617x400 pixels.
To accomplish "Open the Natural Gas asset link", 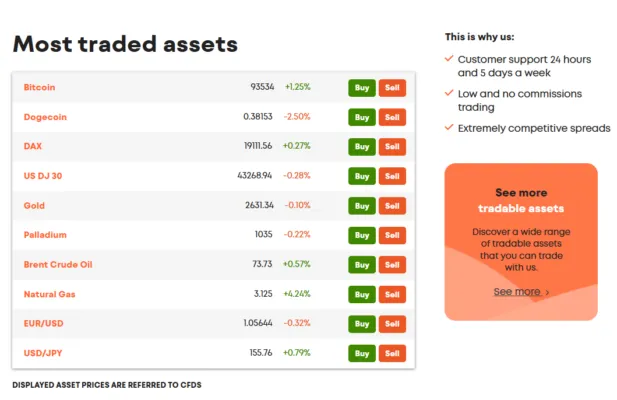I will point(50,294).
